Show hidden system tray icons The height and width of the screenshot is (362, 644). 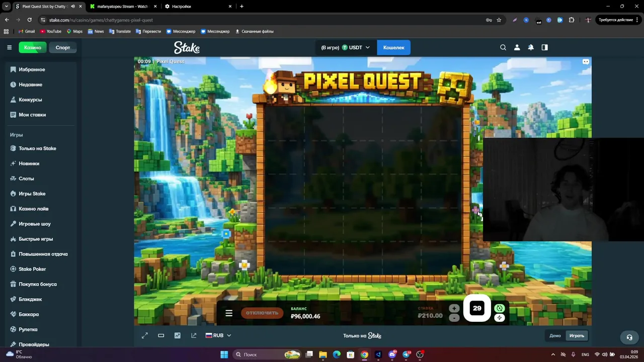[552, 354]
